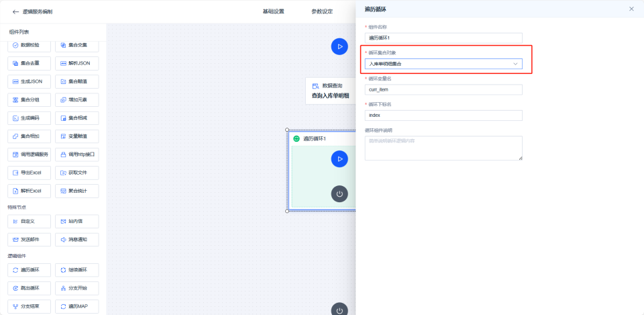Select the 获取文件 component
The image size is (644, 315).
(x=76, y=173)
